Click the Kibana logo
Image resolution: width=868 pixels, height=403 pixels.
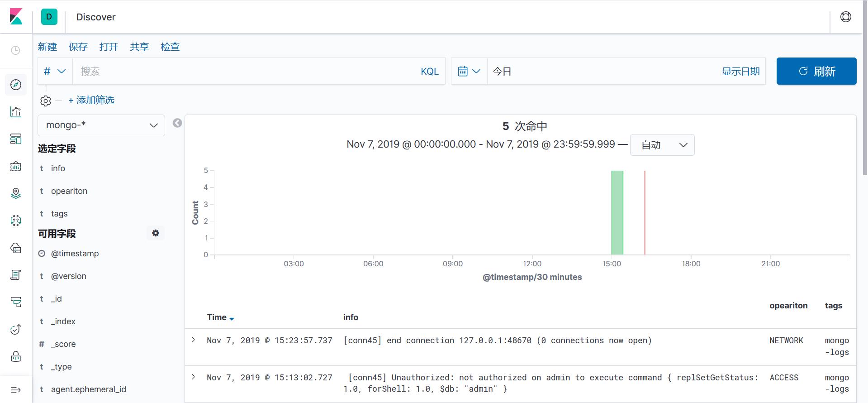(x=16, y=17)
